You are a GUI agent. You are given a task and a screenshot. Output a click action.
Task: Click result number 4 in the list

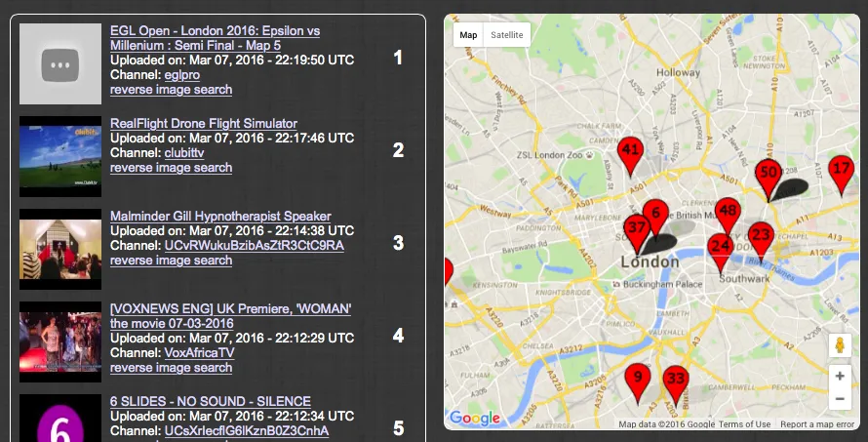[x=398, y=336]
